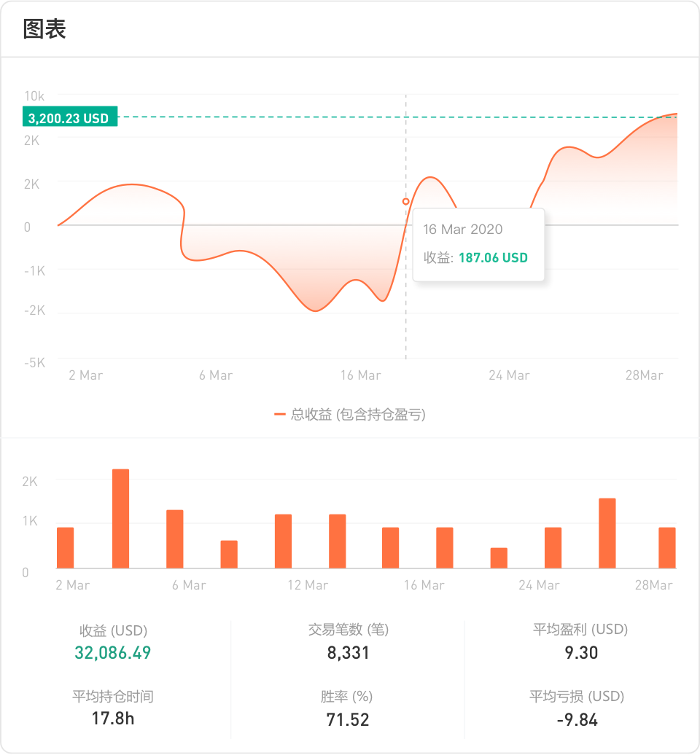Select the first bar above 2 Mar
700x755 pixels.
pyautogui.click(x=65, y=548)
